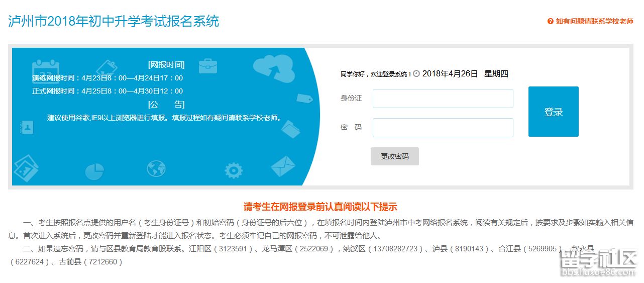Click the date 2018年4月26日 星期四
Image resolution: width=644 pixels, height=283 pixels.
pos(465,74)
